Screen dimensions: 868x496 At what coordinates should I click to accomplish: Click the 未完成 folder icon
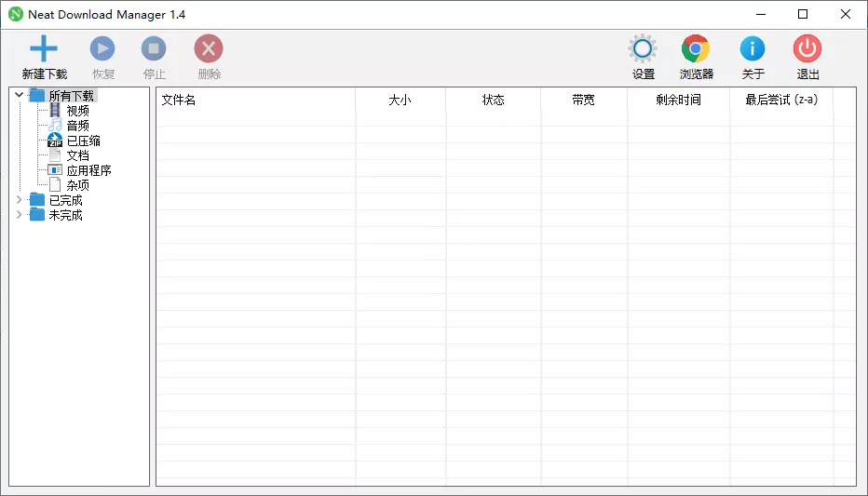36,215
